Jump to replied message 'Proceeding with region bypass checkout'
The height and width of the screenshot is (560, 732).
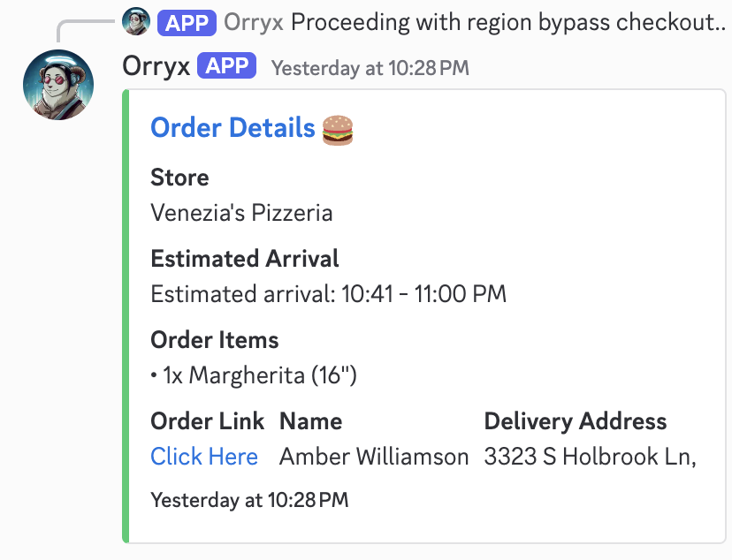[x=507, y=22]
